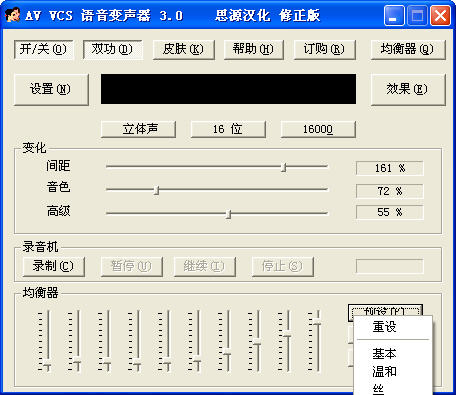
Task: Click the 16000 sample rate button
Action: [x=318, y=129]
